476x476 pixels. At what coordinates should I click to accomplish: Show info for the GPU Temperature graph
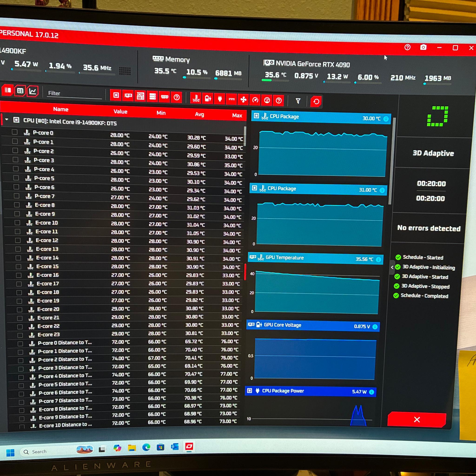click(x=379, y=259)
